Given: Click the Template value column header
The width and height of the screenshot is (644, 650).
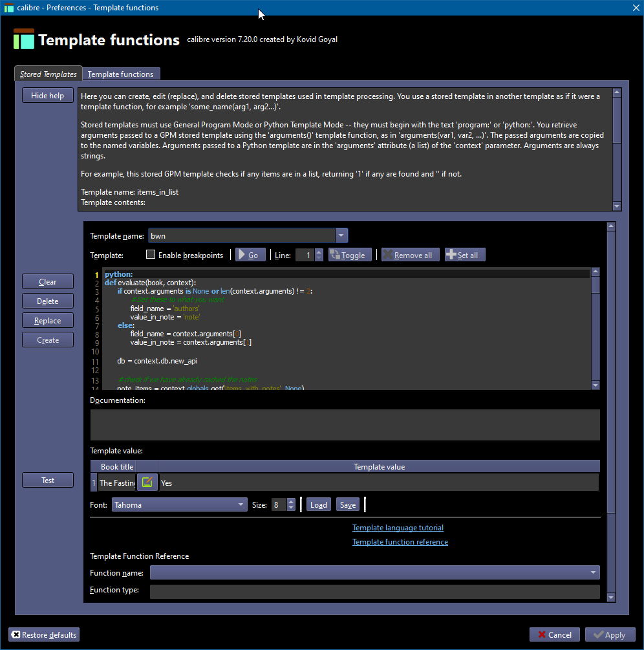Looking at the screenshot, I should pos(379,466).
